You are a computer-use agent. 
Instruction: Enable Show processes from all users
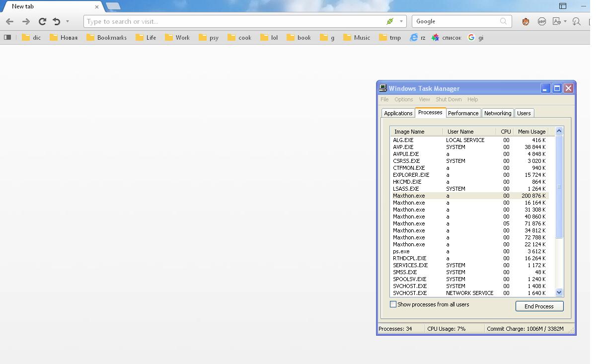click(393, 304)
